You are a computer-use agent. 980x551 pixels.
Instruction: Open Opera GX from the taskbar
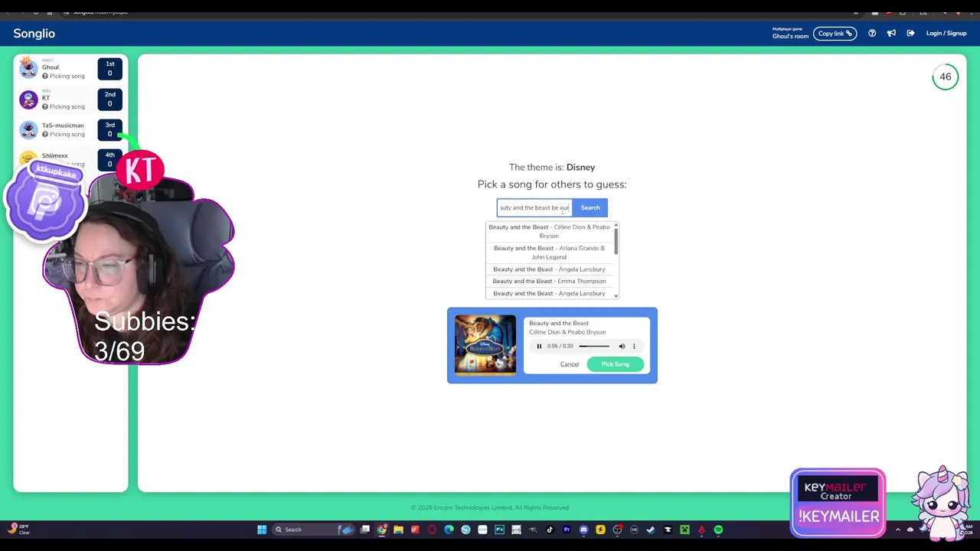[x=432, y=530]
